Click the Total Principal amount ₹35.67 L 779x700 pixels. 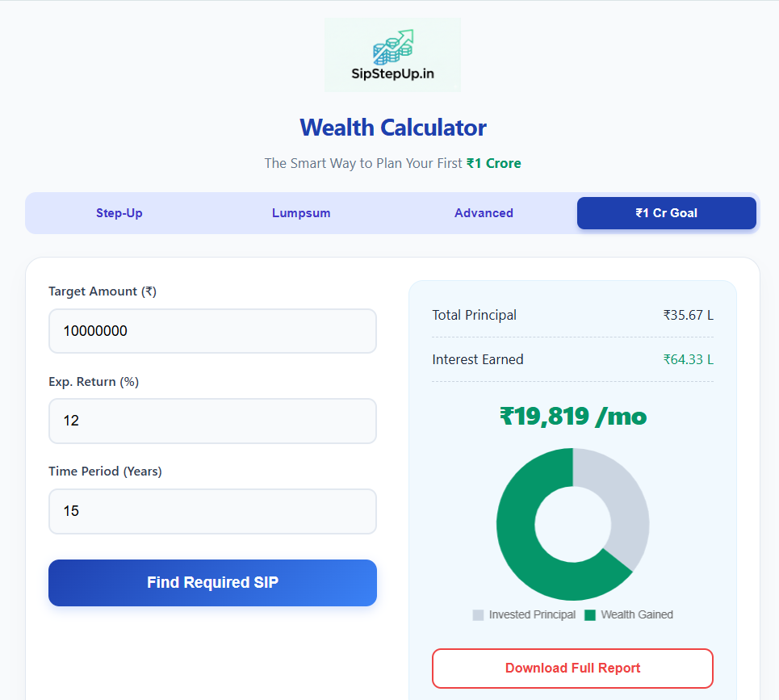coord(688,315)
